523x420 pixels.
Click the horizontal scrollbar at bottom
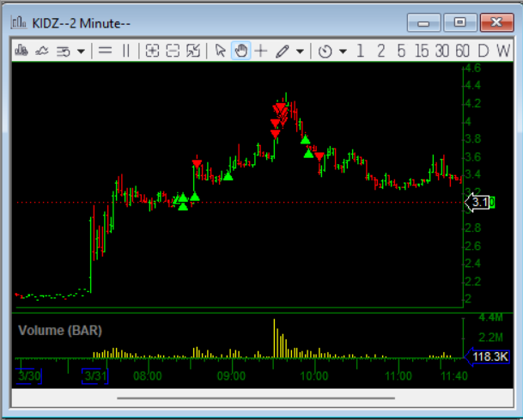point(256,398)
